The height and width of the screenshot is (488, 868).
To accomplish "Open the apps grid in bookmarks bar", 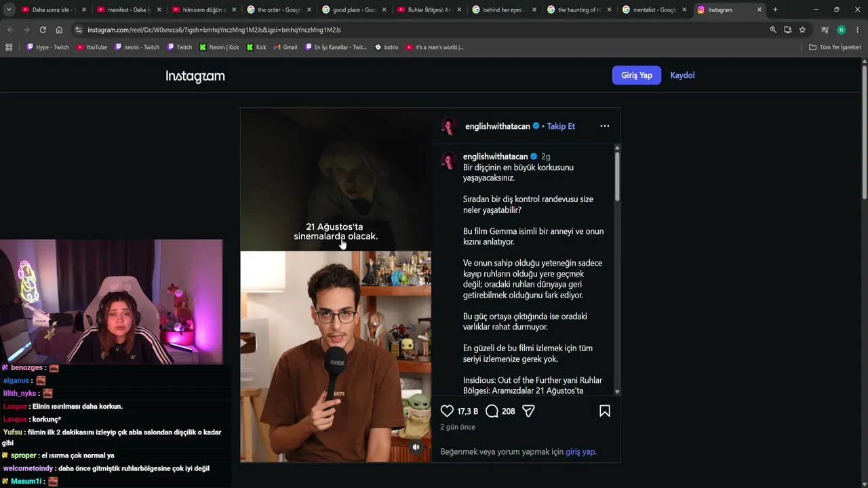I will (x=9, y=47).
